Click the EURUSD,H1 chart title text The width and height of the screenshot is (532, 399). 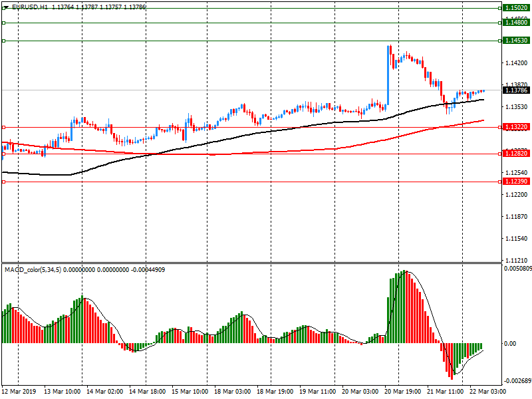(x=29, y=7)
